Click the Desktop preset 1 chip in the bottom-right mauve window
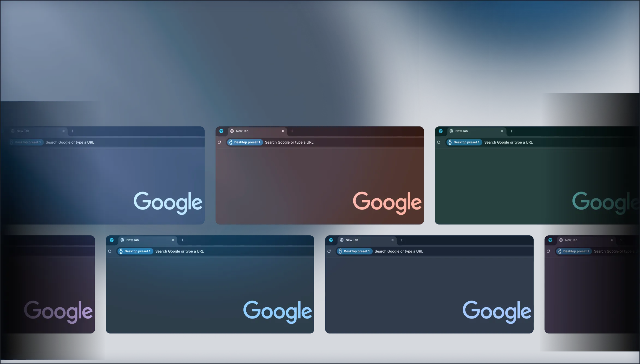This screenshot has width=640, height=364. (x=574, y=251)
